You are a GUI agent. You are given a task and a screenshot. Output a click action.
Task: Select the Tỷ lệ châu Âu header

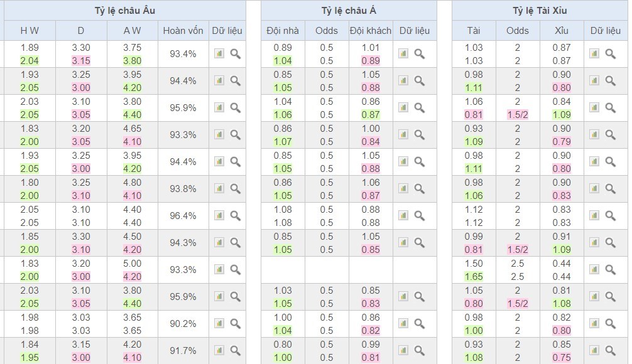[x=125, y=11]
